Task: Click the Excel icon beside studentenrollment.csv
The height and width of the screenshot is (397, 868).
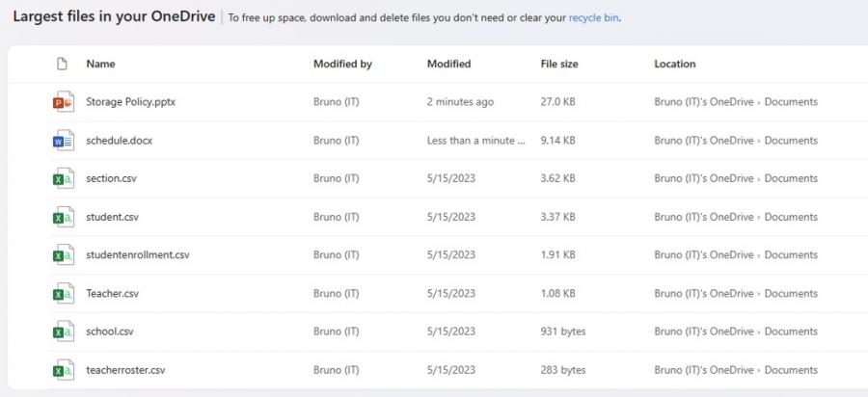Action: 63,255
